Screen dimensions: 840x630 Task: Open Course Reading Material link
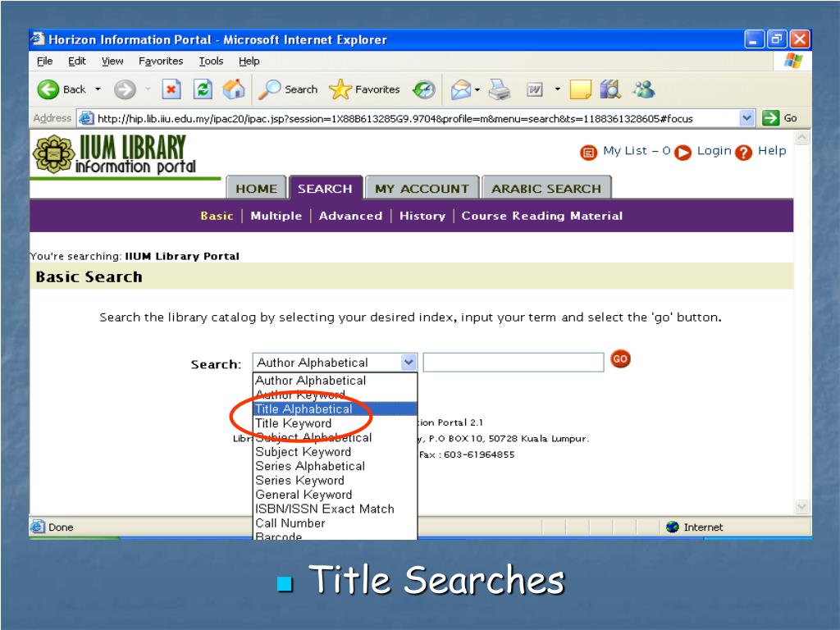(x=542, y=216)
